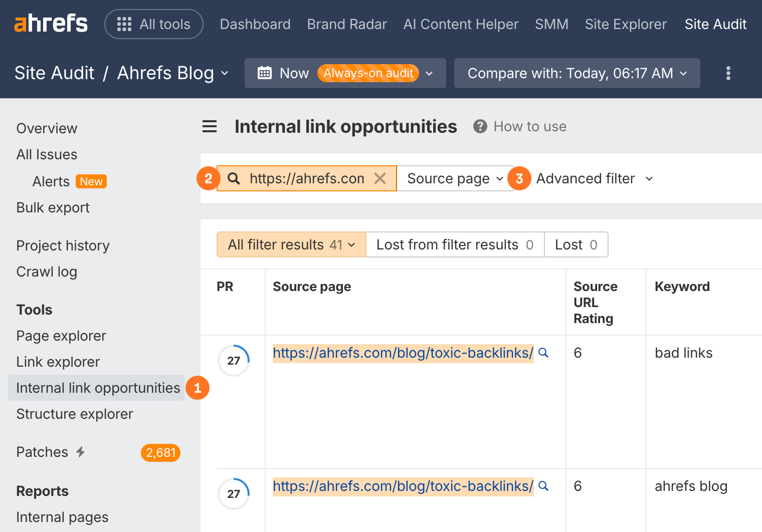The height and width of the screenshot is (532, 762).
Task: Toggle the Always-on audit setting
Action: (368, 73)
